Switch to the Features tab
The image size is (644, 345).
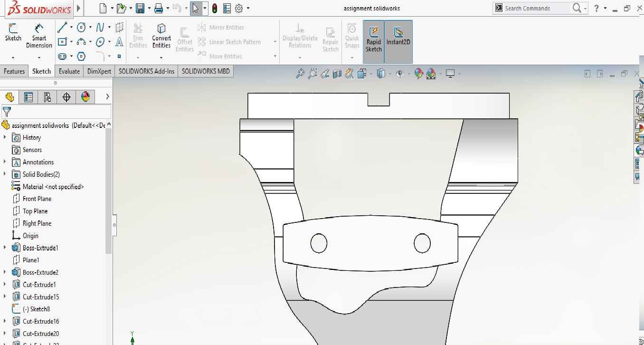[x=14, y=71]
